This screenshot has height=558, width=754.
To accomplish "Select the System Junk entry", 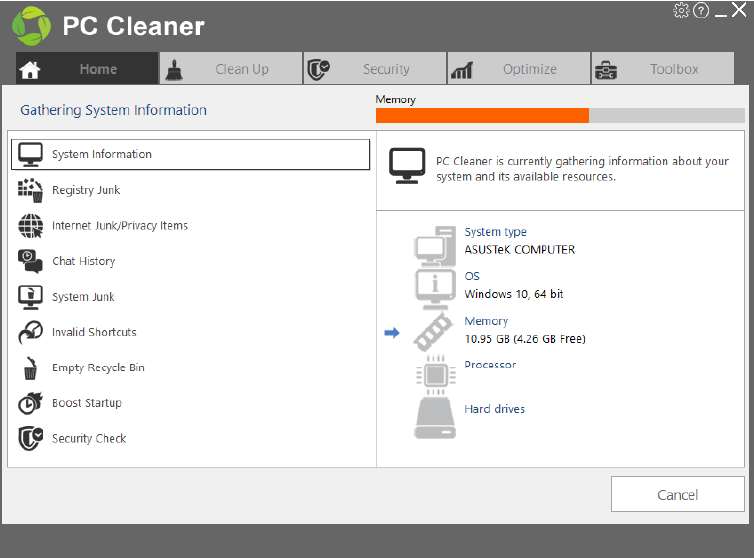I will pyautogui.click(x=190, y=297).
